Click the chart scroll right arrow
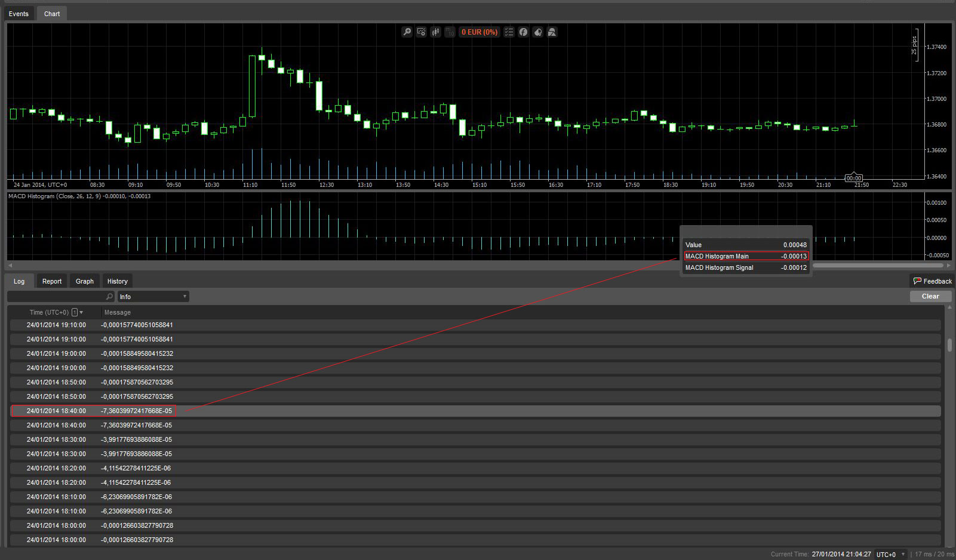 click(x=948, y=265)
